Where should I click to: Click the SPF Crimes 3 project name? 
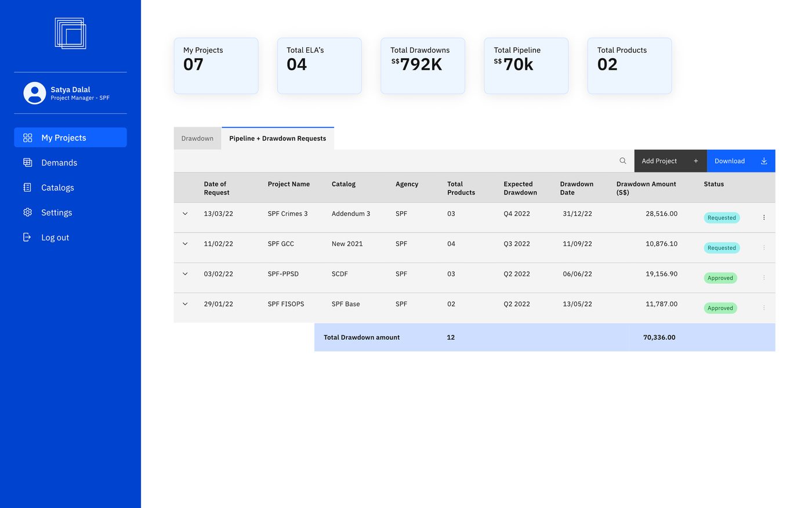pyautogui.click(x=288, y=214)
